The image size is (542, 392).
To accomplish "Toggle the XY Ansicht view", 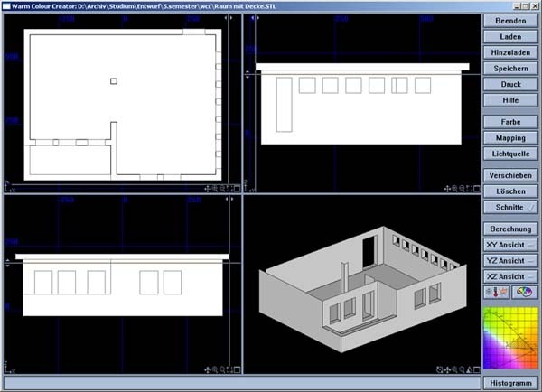I will [x=510, y=245].
